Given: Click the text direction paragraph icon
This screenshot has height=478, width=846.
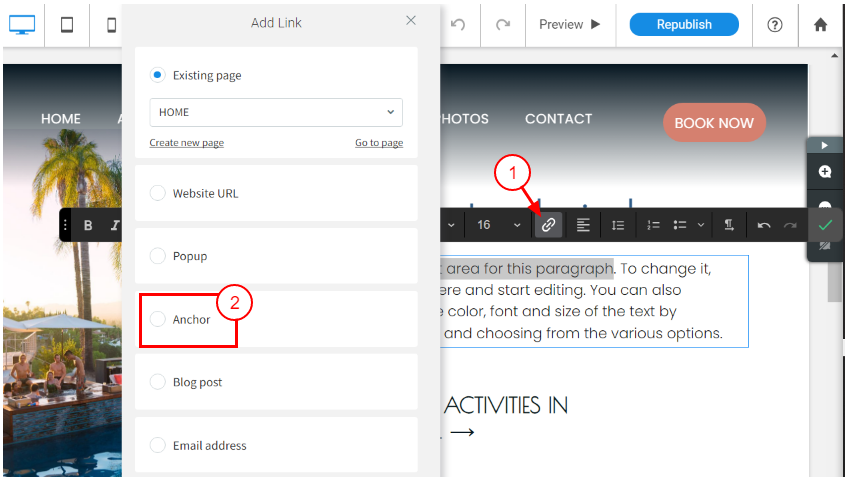Looking at the screenshot, I should click(x=729, y=225).
